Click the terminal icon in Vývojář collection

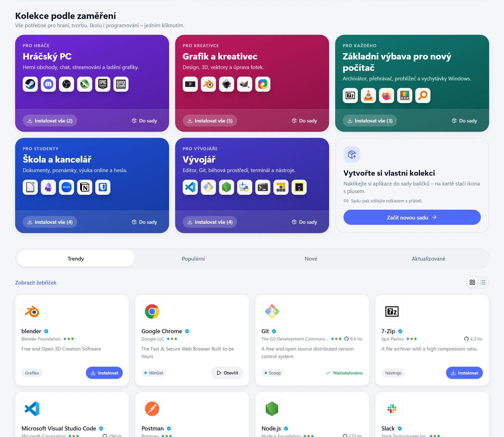(x=263, y=187)
